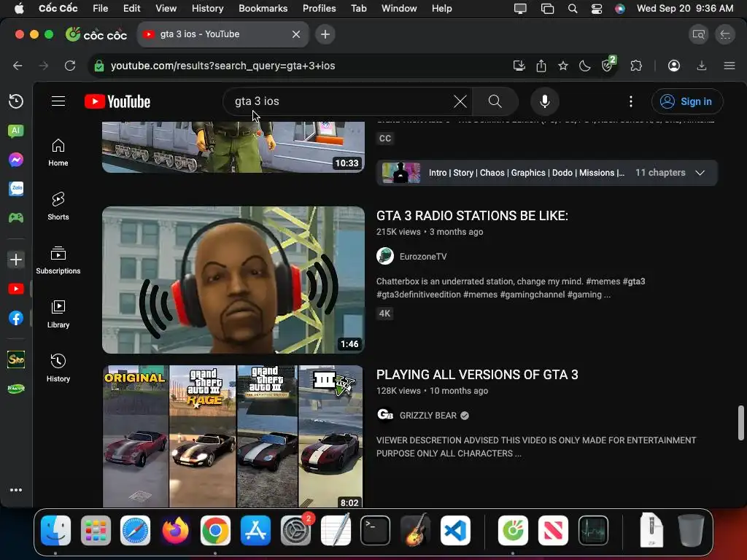Open sidebar more options ellipsis
Viewport: 747px width, 560px height.
tap(16, 490)
